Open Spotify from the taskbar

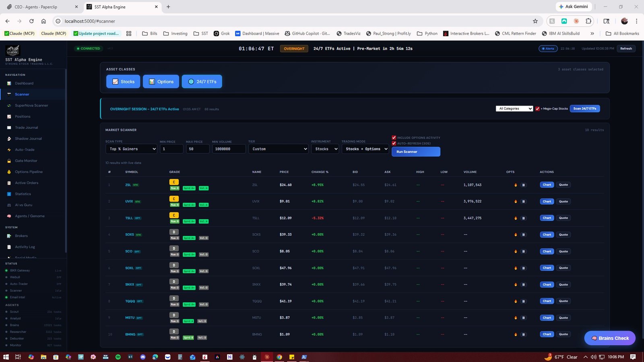pyautogui.click(x=118, y=357)
